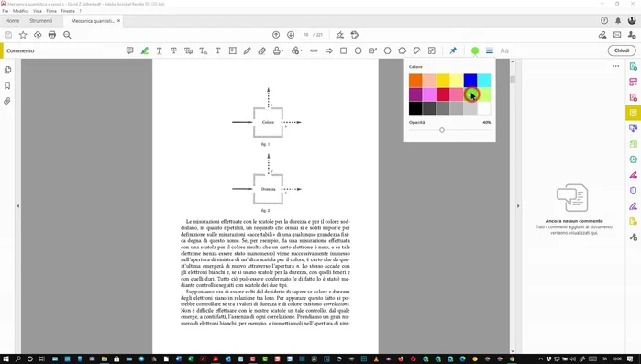Image resolution: width=641 pixels, height=364 pixels.
Task: Select the insert text at cursor tool
Action: tap(204, 50)
